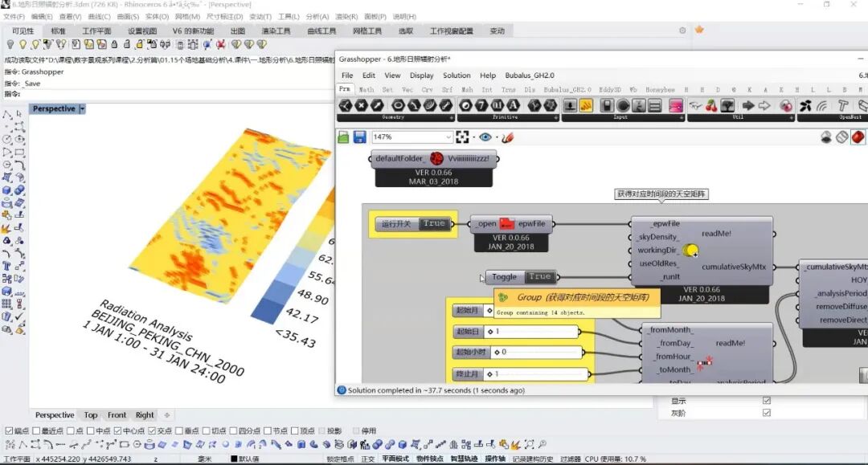Select the Gradient component icon in Input panel
Screen dimensions: 868x465
tap(676, 105)
